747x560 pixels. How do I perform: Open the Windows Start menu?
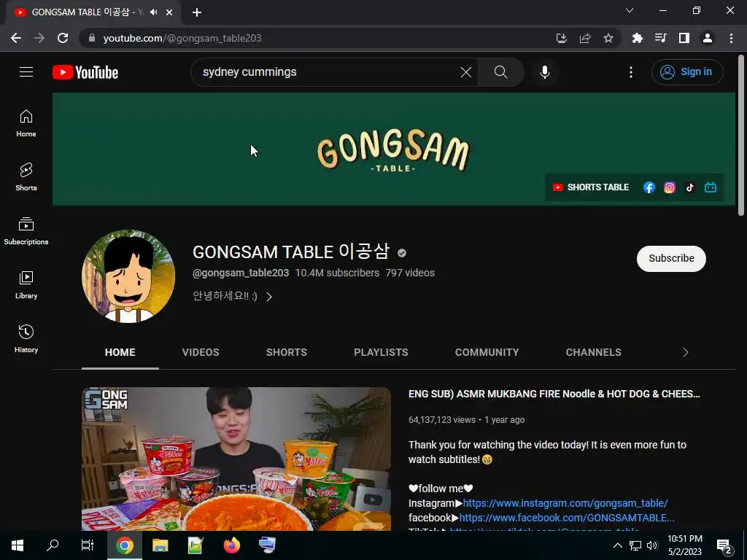[x=18, y=545]
